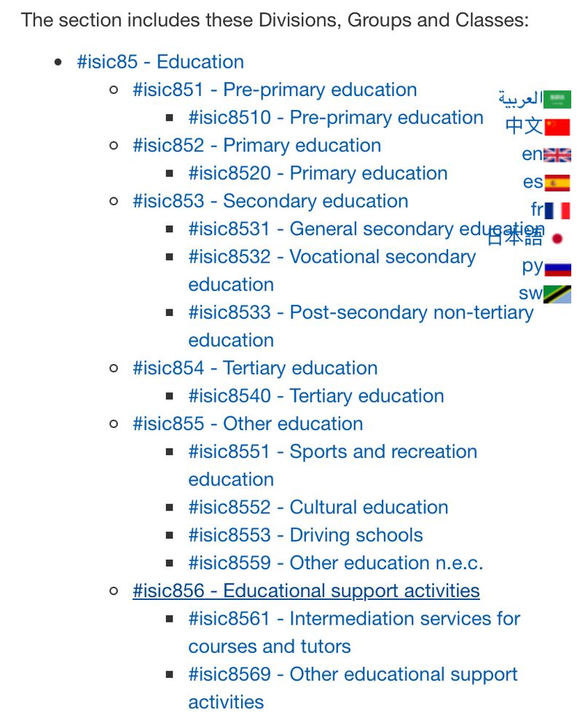Select Swahili via the Tanzania flag
Image resolution: width=577 pixels, height=728 pixels.
tap(557, 294)
